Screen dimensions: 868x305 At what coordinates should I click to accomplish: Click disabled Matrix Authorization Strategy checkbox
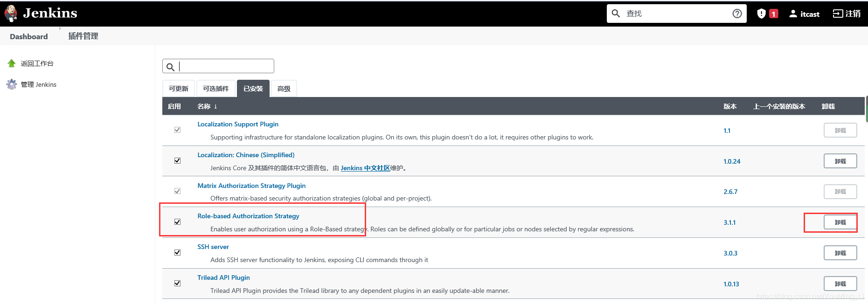177,191
